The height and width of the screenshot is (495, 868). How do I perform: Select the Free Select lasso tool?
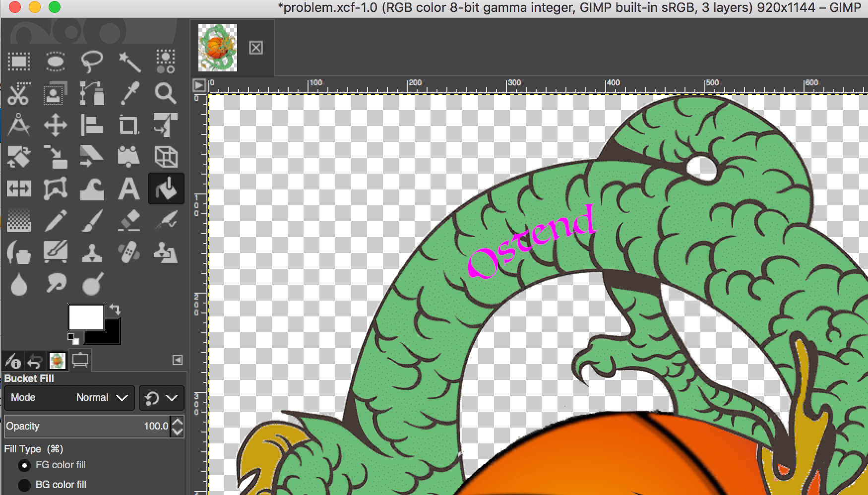92,62
